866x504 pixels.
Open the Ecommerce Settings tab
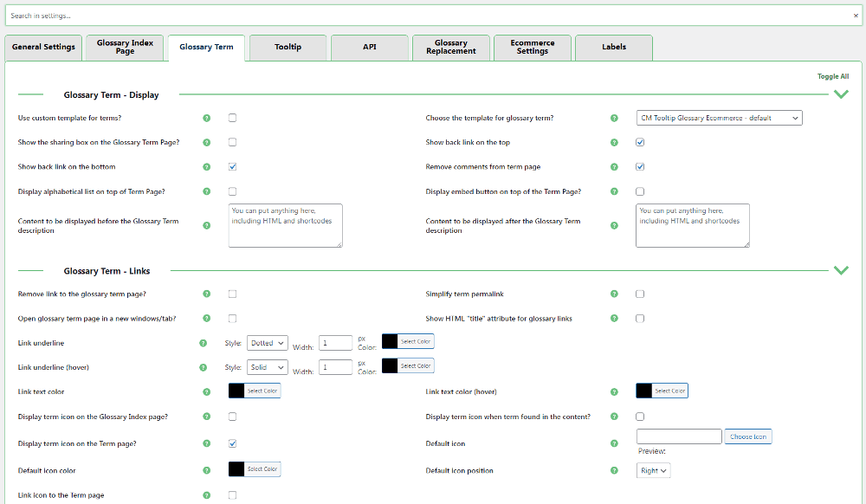click(533, 47)
